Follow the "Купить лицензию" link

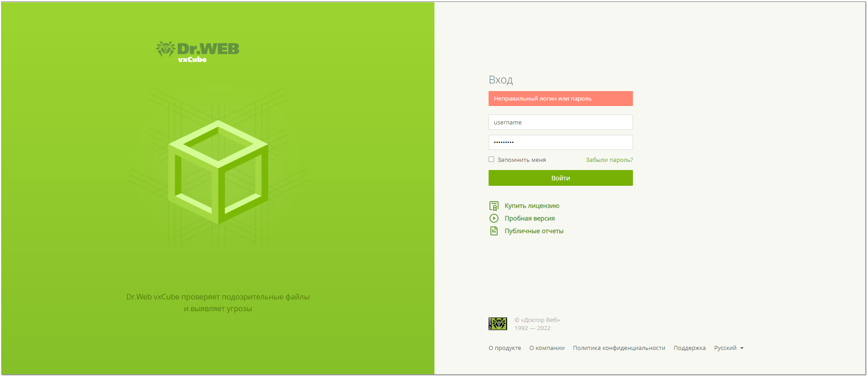532,206
